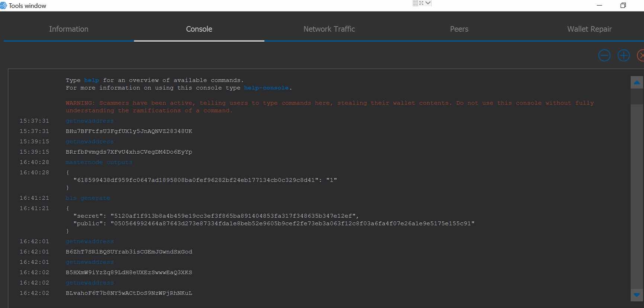
Task: Click timestamp 16:41:21 beside bls generate
Action: [x=34, y=198]
